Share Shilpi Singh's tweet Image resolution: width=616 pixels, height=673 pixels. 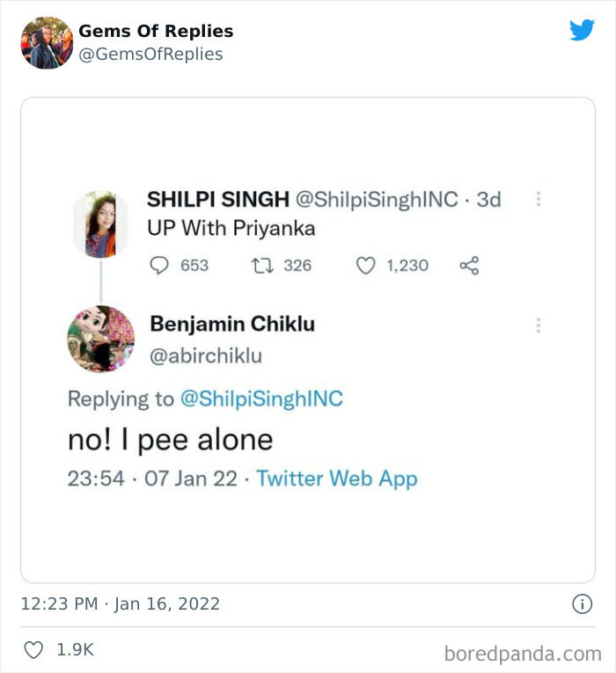[x=469, y=265]
